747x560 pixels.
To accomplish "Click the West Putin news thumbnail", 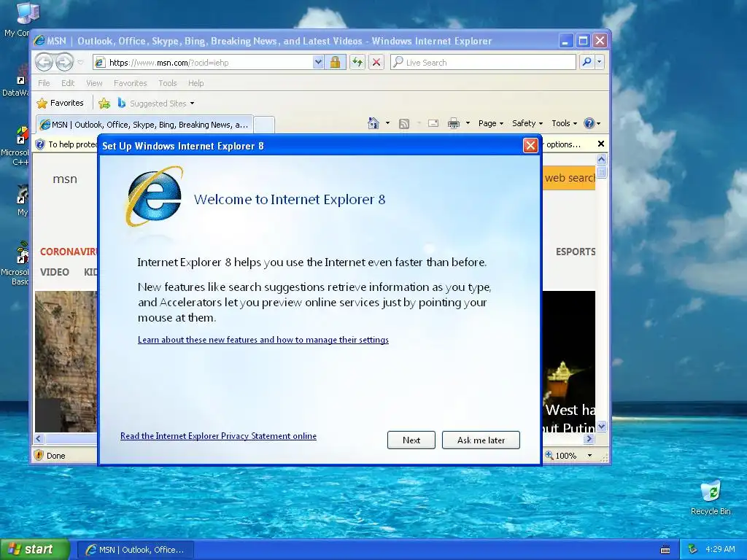I will coord(569,362).
